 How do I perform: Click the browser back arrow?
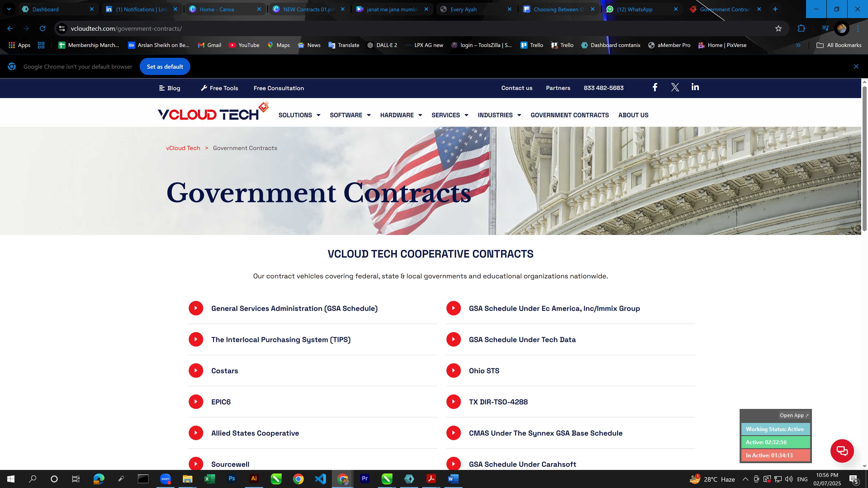tap(10, 29)
